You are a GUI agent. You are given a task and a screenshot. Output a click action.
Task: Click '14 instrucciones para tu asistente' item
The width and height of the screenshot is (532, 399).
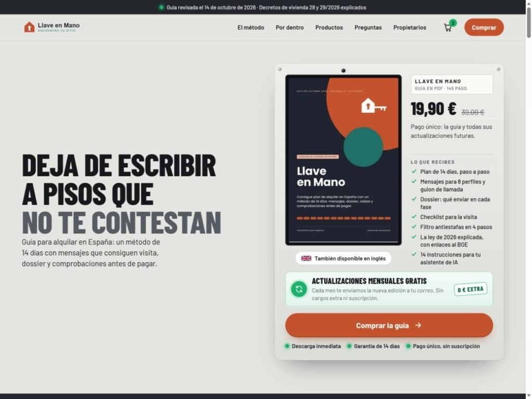pyautogui.click(x=450, y=259)
